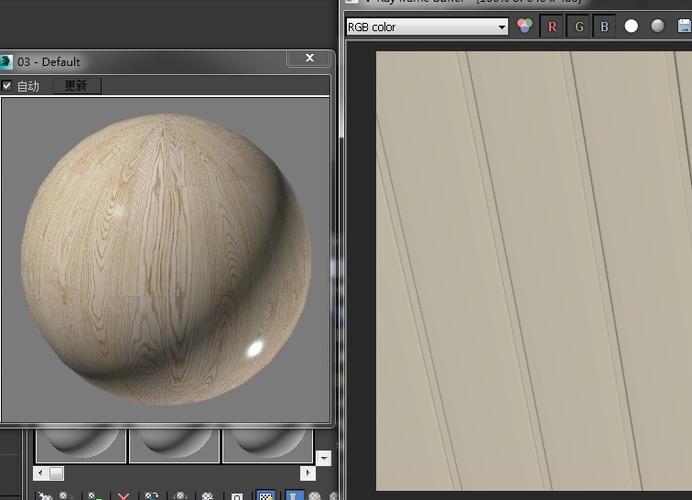This screenshot has height=500, width=692.
Task: Switch to alpha channel white circle
Action: 631,26
